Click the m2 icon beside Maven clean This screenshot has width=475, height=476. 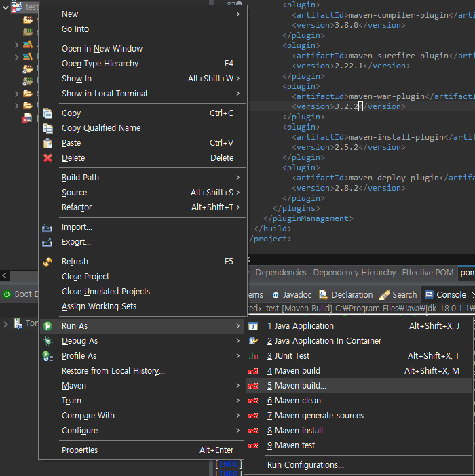click(253, 401)
